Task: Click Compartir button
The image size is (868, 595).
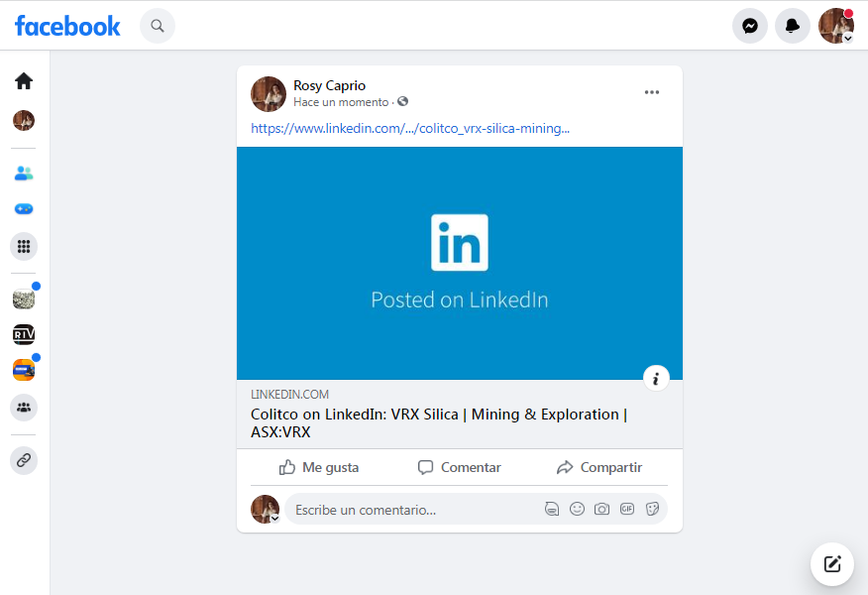Action: click(x=598, y=468)
